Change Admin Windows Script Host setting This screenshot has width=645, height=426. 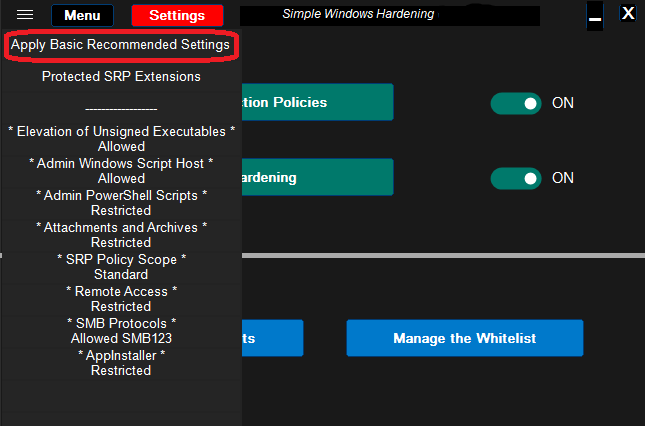click(121, 170)
